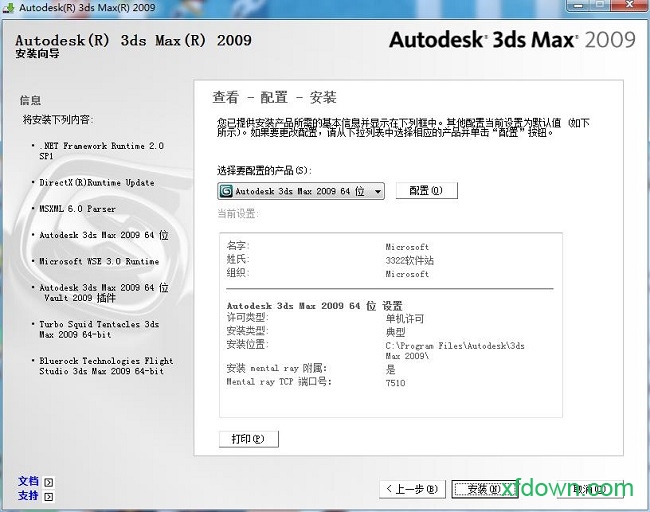Open the 文档 documentation link
This screenshot has height=512, width=650.
(x=28, y=481)
